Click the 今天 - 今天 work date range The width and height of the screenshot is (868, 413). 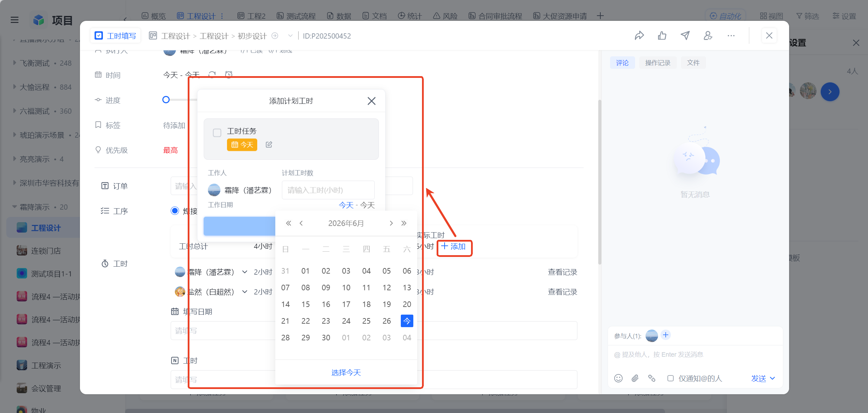[x=357, y=205]
